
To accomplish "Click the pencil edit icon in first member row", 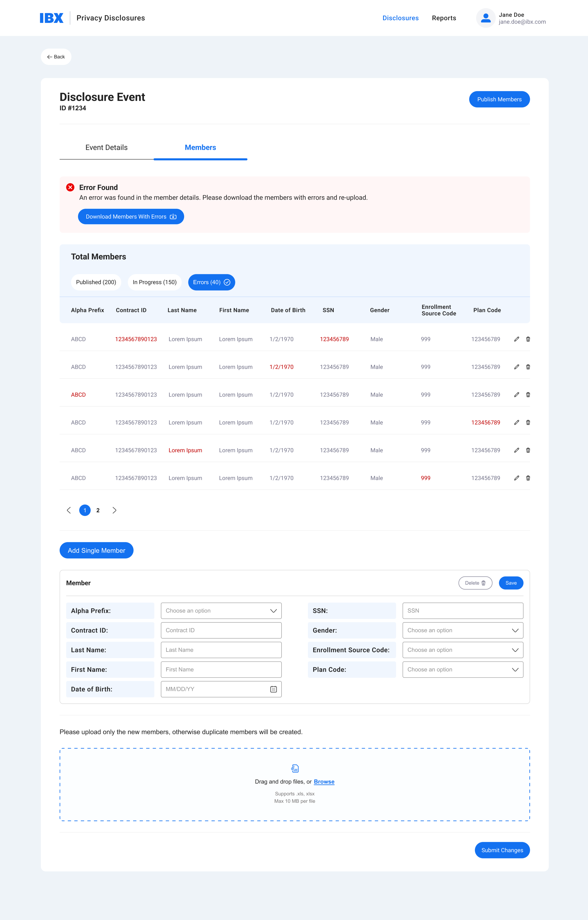I will pyautogui.click(x=516, y=339).
